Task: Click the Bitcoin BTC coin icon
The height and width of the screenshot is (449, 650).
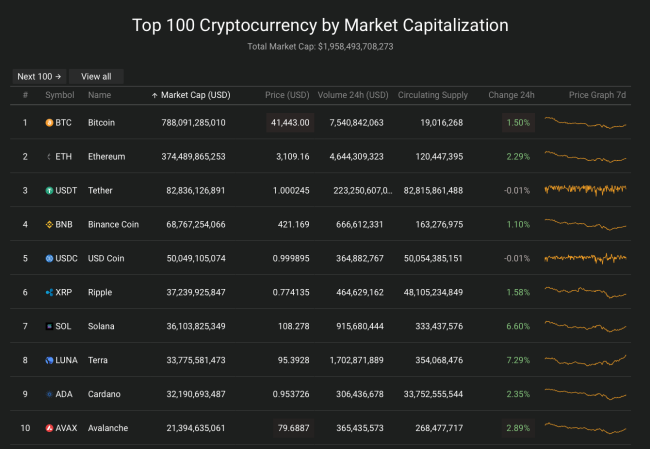Action: point(49,123)
